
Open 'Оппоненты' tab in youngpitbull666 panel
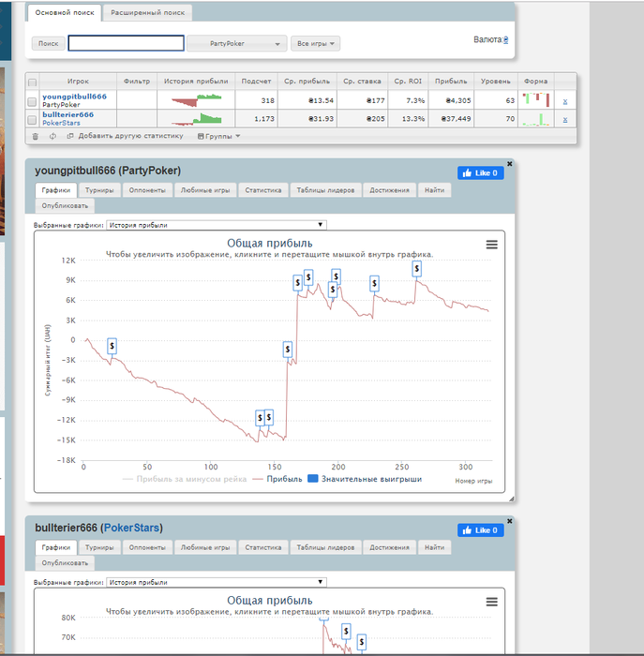(147, 190)
